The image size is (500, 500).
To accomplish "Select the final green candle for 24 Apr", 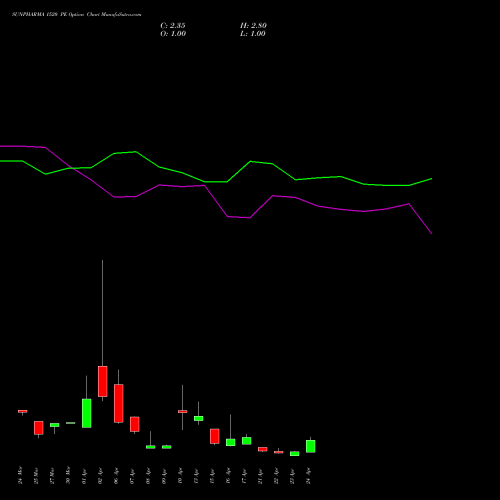I will pos(311,446).
